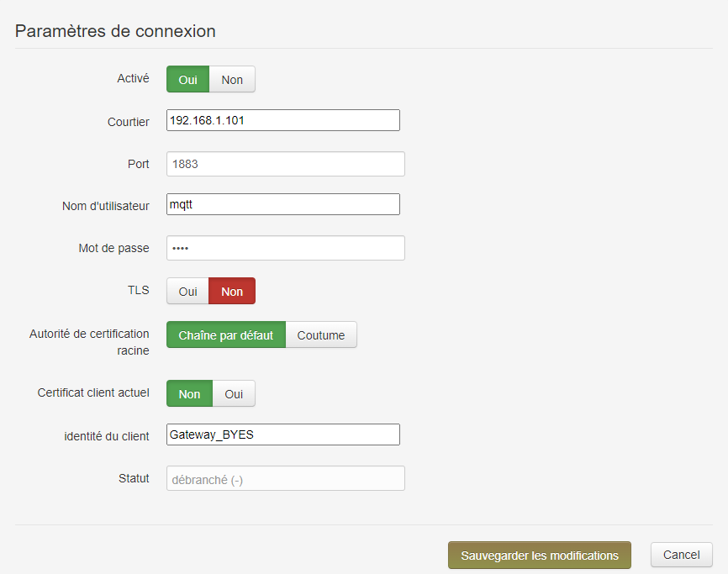Click the Courtier label
728x574 pixels.
128,122
